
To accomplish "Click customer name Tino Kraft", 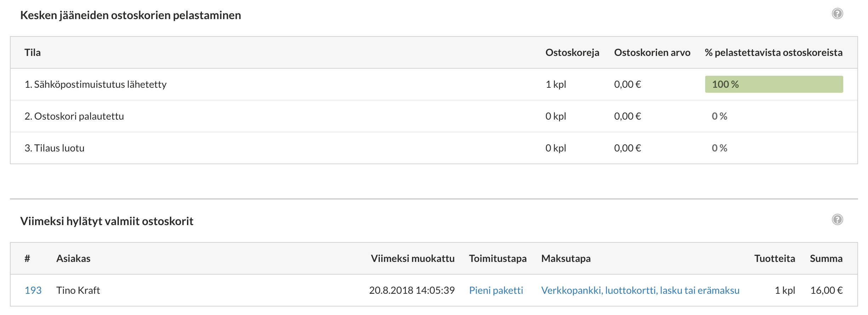I will click(78, 290).
